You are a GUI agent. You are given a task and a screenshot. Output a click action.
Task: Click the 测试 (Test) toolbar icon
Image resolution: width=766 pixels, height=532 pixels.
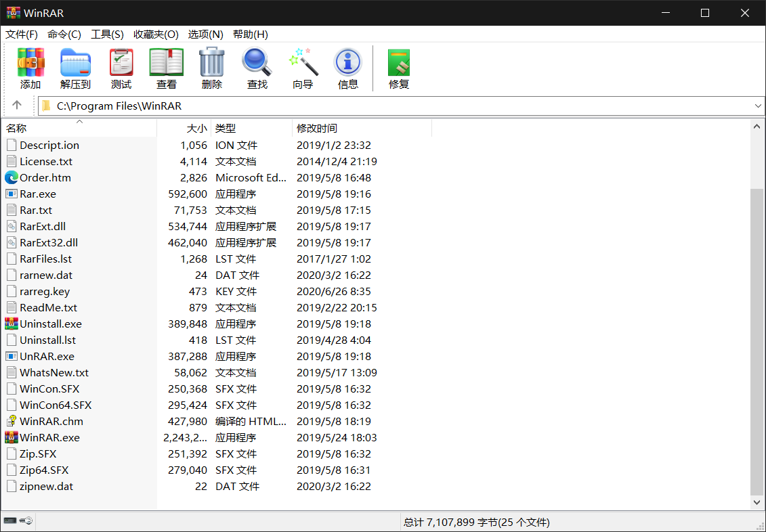[x=121, y=68]
